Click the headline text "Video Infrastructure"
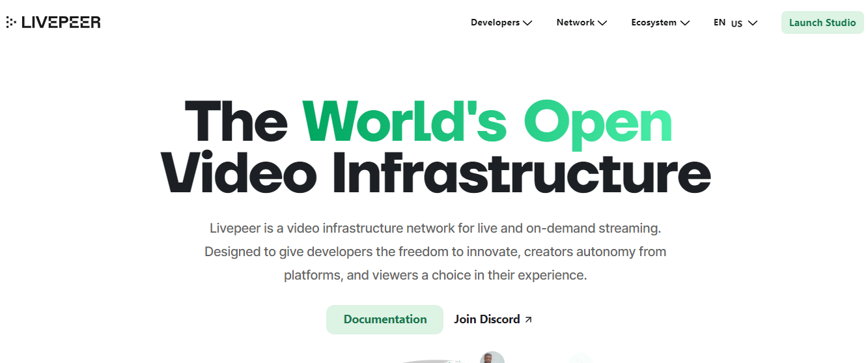This screenshot has width=868, height=363. click(435, 173)
